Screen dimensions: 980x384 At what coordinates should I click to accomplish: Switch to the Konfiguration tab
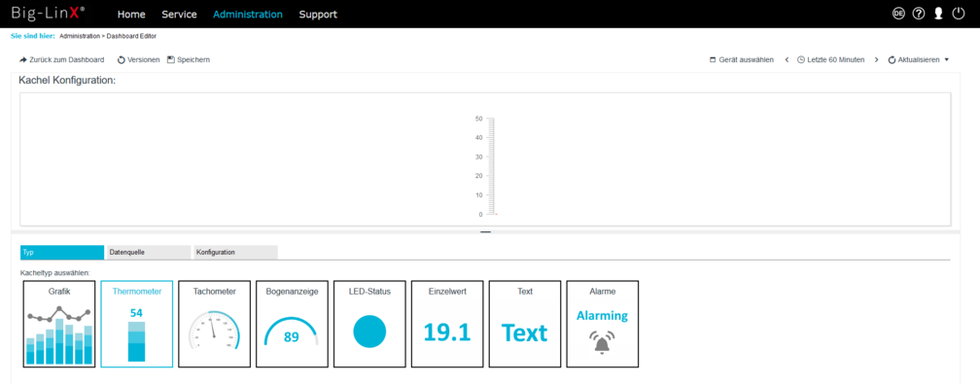pos(235,252)
